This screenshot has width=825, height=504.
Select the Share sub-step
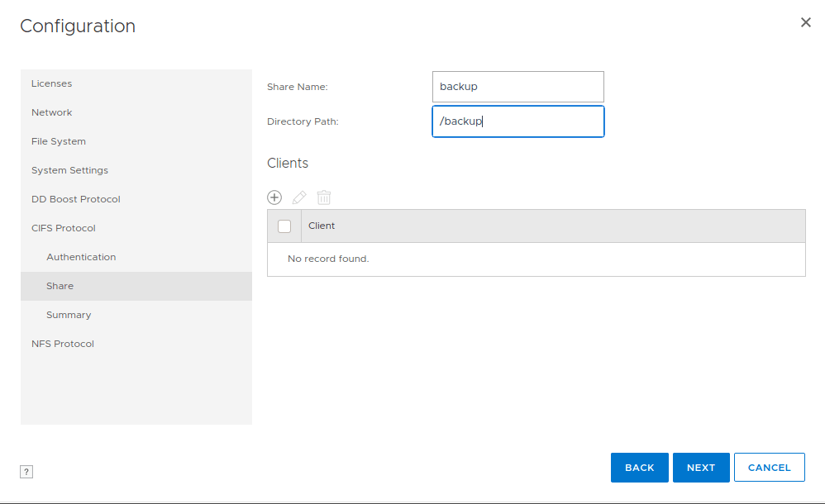tap(60, 286)
